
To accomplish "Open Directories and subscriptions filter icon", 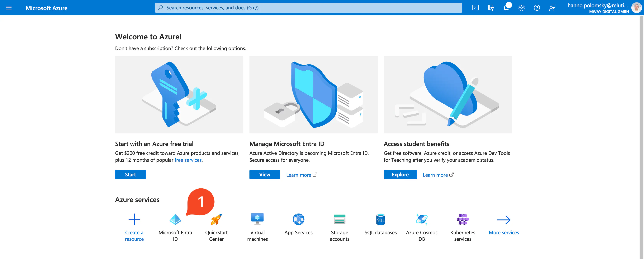I will pyautogui.click(x=490, y=8).
